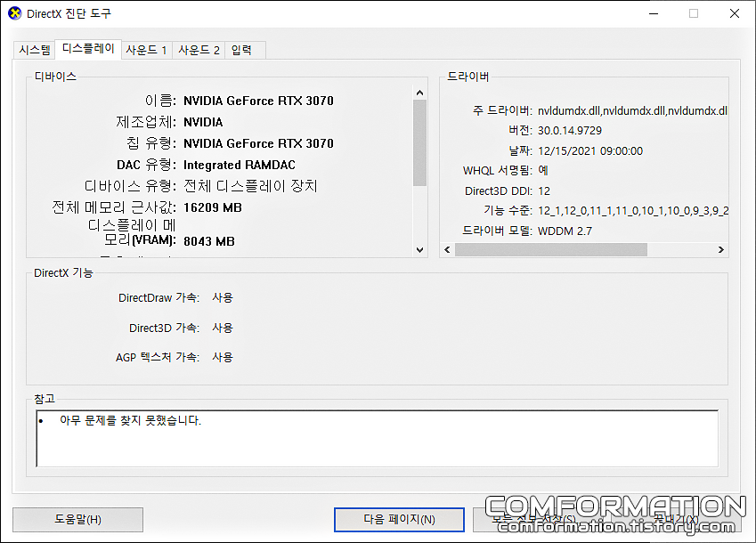756x543 pixels.
Task: Open the 사운드 1 tab
Action: coord(146,50)
